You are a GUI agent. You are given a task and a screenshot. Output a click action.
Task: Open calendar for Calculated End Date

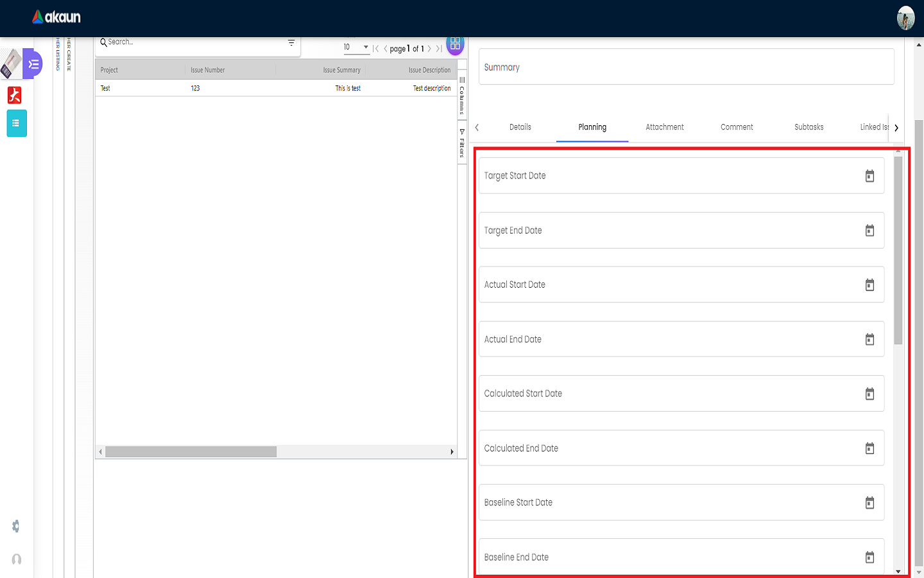coord(869,448)
